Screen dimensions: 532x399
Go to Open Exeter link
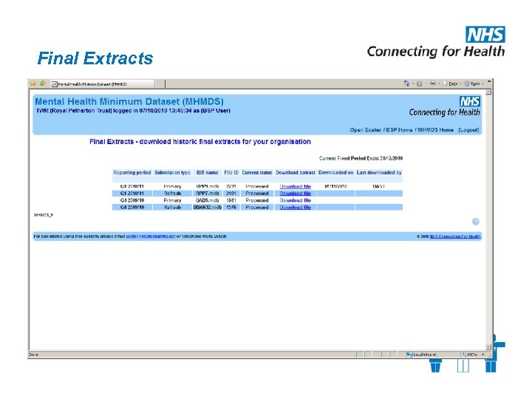(x=365, y=130)
